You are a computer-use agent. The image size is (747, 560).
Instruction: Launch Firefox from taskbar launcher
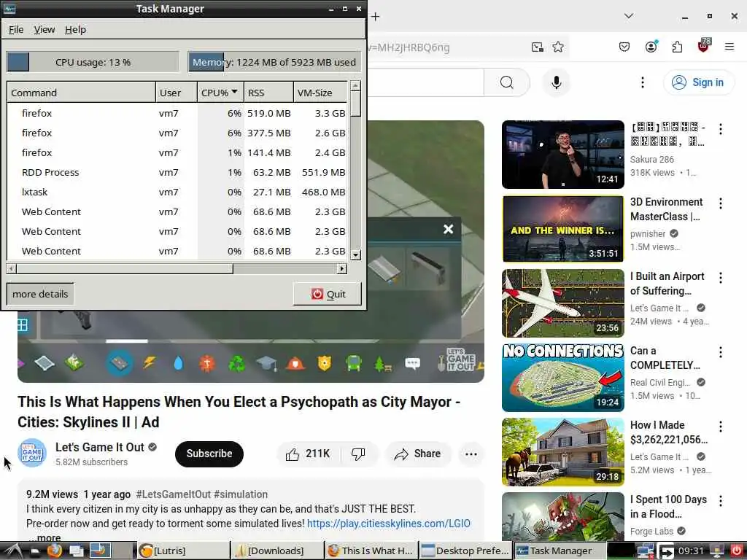pos(54,551)
